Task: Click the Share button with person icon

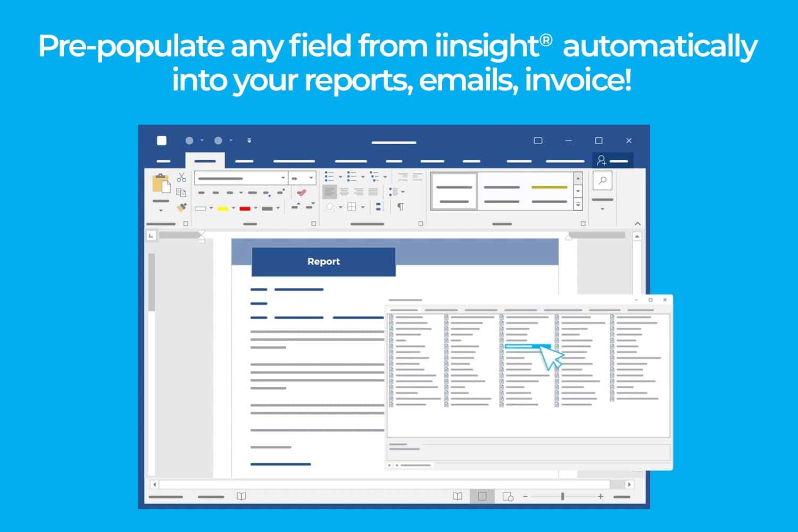Action: (612, 161)
